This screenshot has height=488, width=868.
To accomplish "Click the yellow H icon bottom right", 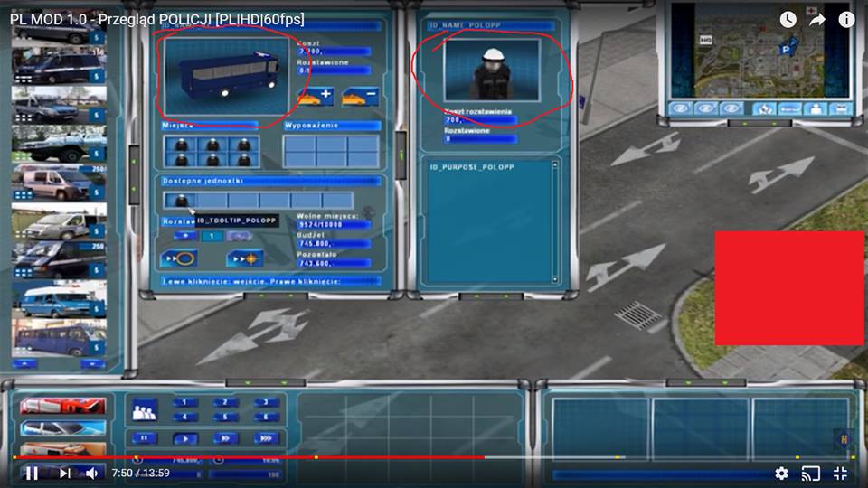I will (844, 439).
